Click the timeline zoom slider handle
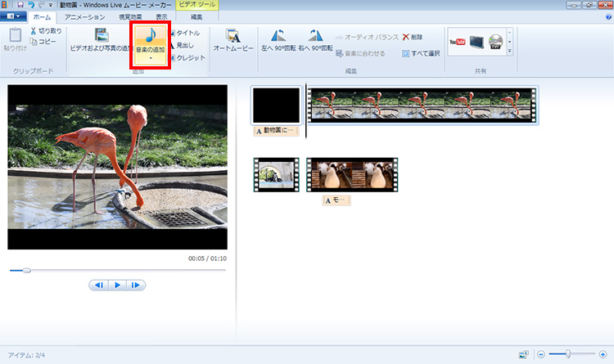Screen dimensions: 614x364 click(x=568, y=354)
